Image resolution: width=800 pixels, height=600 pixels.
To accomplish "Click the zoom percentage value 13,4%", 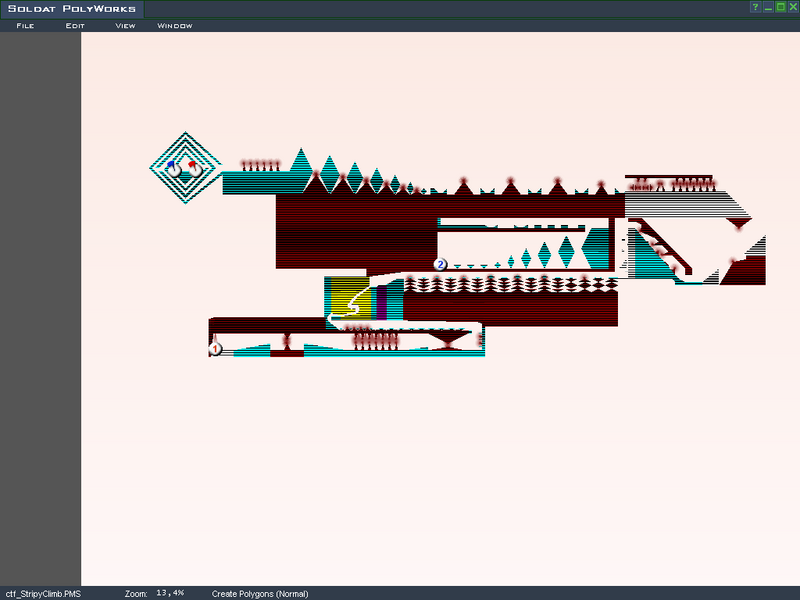I will [170, 593].
